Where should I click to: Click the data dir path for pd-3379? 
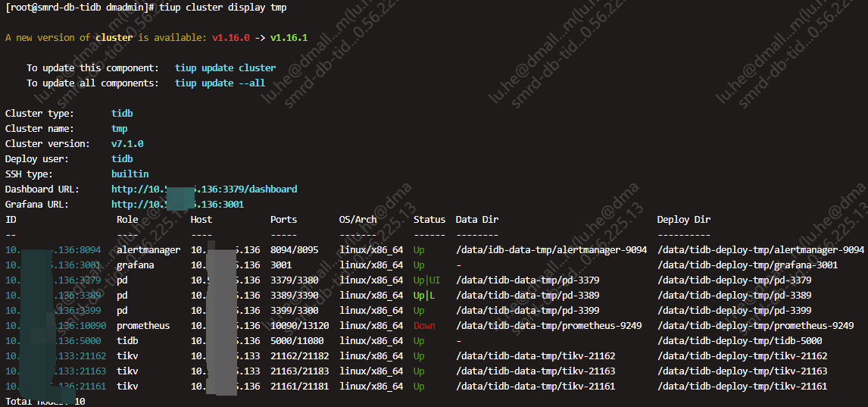[x=528, y=280]
